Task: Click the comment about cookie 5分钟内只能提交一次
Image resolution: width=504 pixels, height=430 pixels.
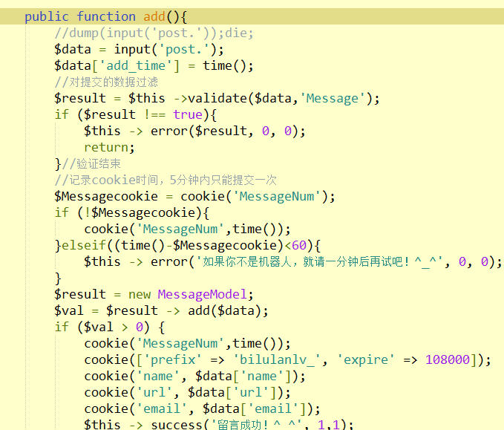Action: pos(166,180)
